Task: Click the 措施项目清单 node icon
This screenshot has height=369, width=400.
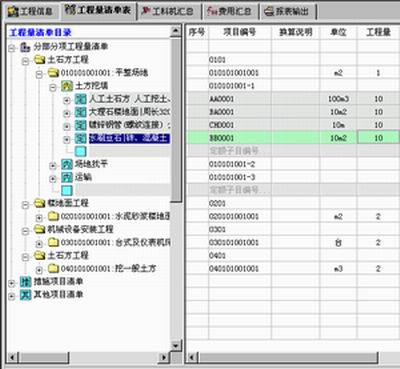Action: coord(25,282)
